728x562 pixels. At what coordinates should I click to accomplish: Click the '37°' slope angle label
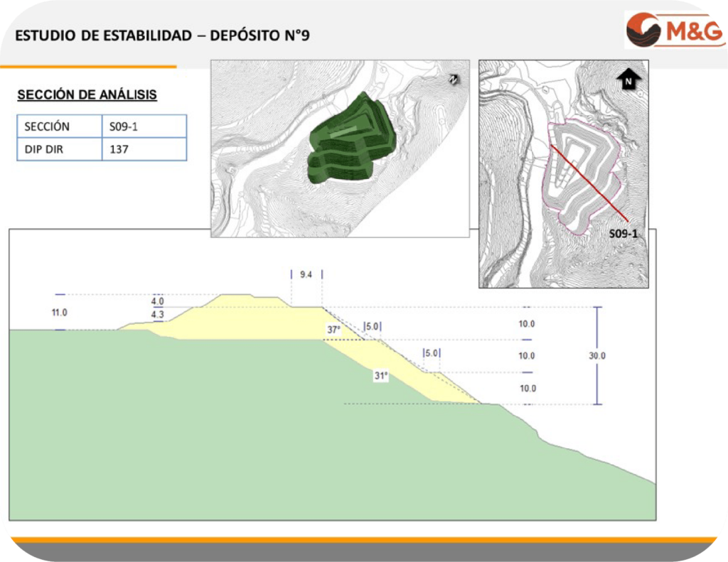coord(334,330)
